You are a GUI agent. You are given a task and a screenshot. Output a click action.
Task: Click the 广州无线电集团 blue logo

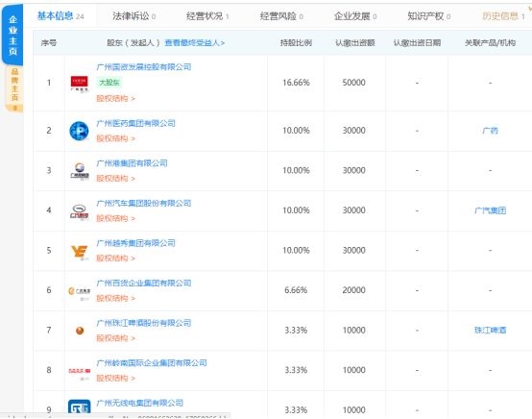click(x=80, y=407)
